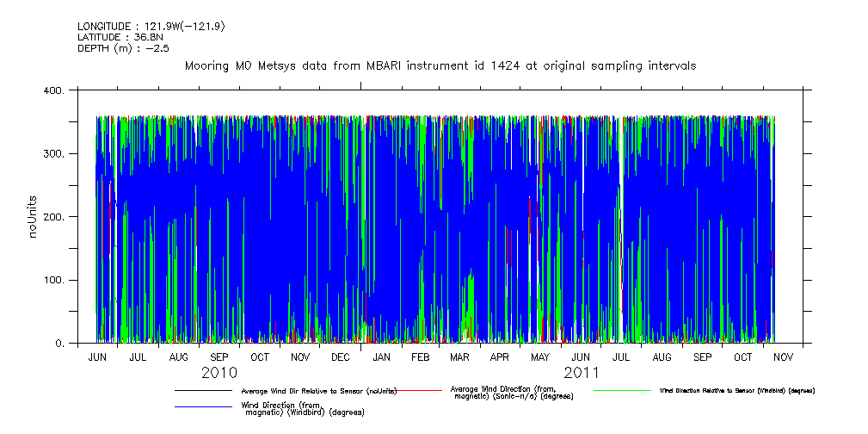Image resolution: width=868 pixels, height=434 pixels.
Task: Click the 2010 year label below axis
Action: [219, 373]
